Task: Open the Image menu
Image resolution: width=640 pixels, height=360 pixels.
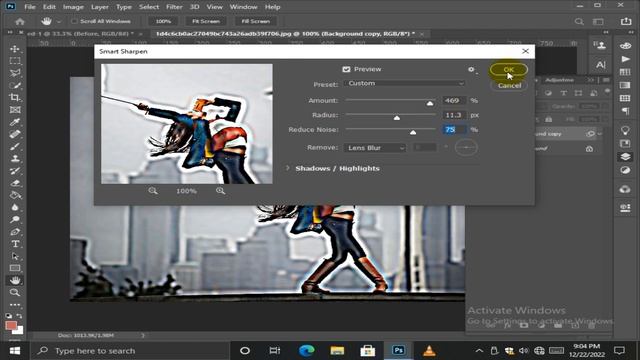Action: (73, 7)
